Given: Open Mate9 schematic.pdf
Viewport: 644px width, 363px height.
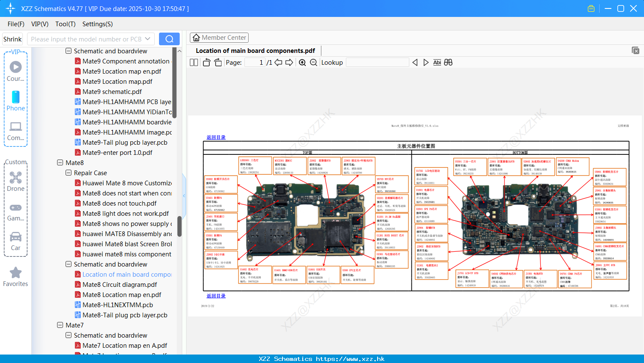Looking at the screenshot, I should [x=112, y=91].
